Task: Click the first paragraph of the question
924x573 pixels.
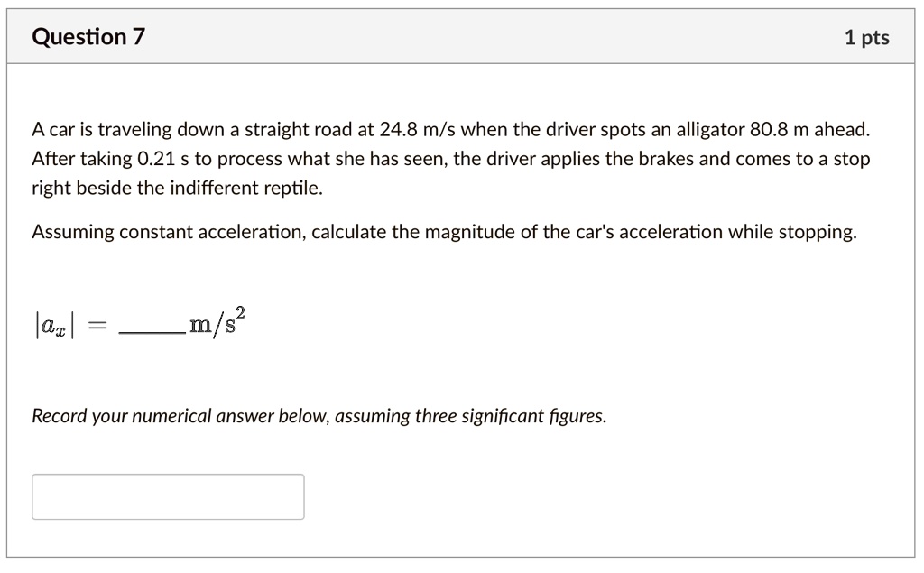Action: [451, 158]
